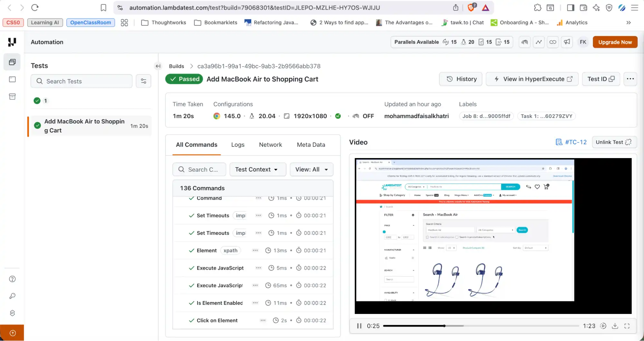Open the Brave shields icon
Screen dimensions: 644x341
pyautogui.click(x=471, y=7)
